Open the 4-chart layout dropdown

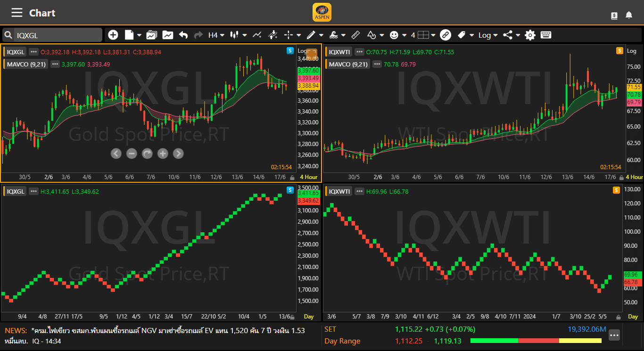(423, 35)
